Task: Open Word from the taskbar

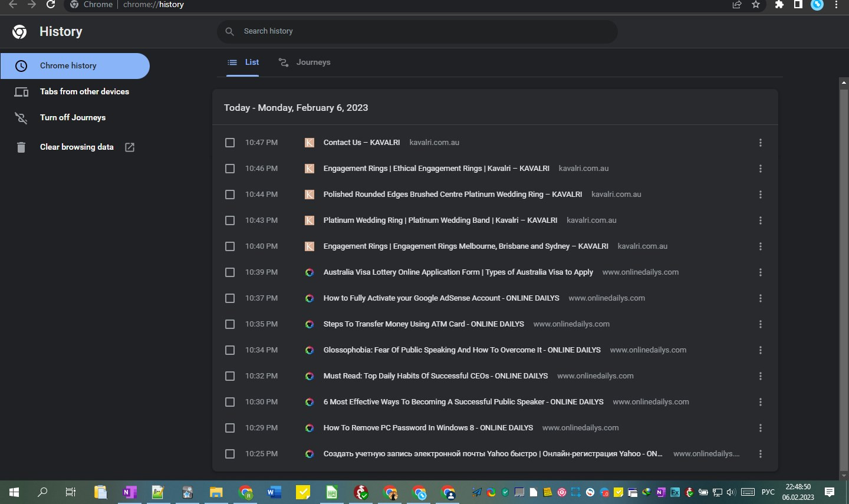Action: tap(274, 492)
